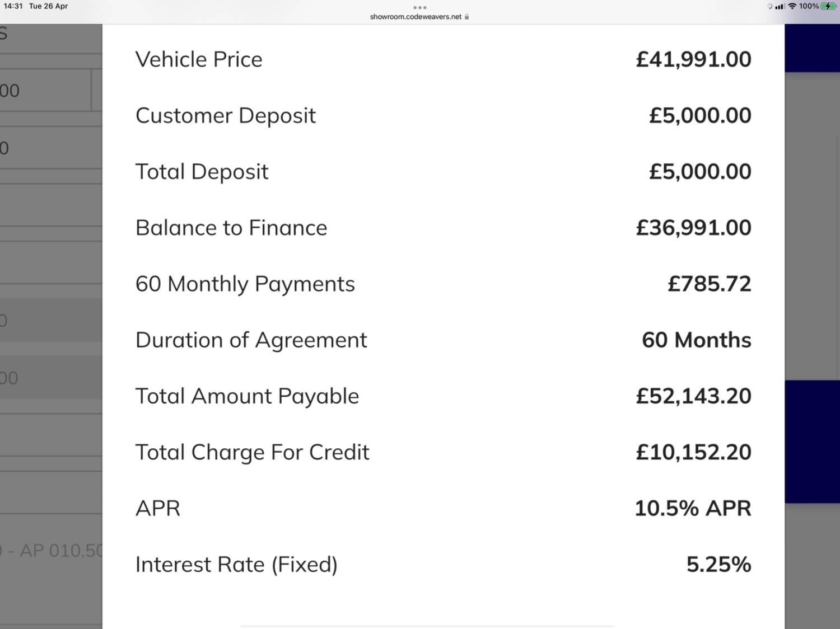Tap the dimmed AP 010.50 field behind dialog

click(x=52, y=551)
